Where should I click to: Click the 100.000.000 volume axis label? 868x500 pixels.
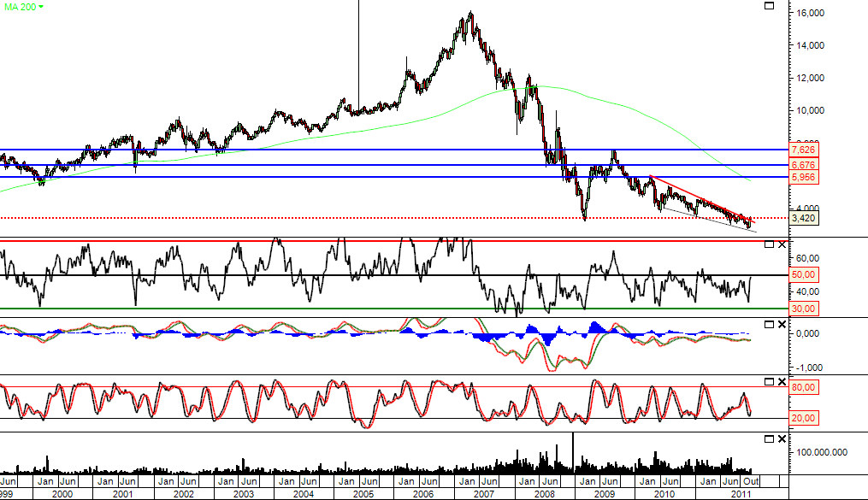822,452
